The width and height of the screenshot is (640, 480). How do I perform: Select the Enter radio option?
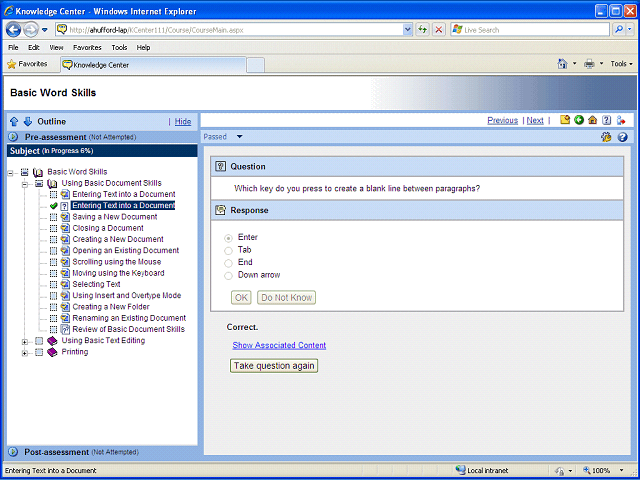pos(229,238)
